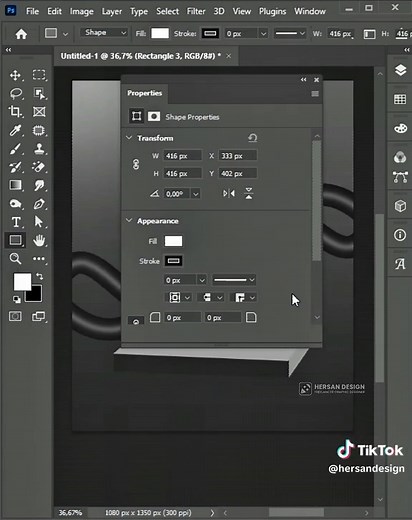This screenshot has height=520, width=412.
Task: Open the stroke alignment dropdown
Action: pyautogui.click(x=180, y=297)
